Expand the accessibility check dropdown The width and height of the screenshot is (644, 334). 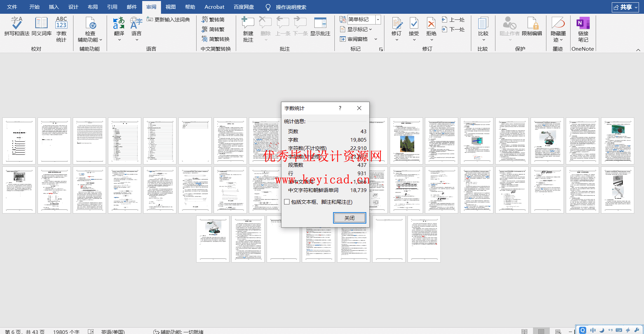[101, 40]
